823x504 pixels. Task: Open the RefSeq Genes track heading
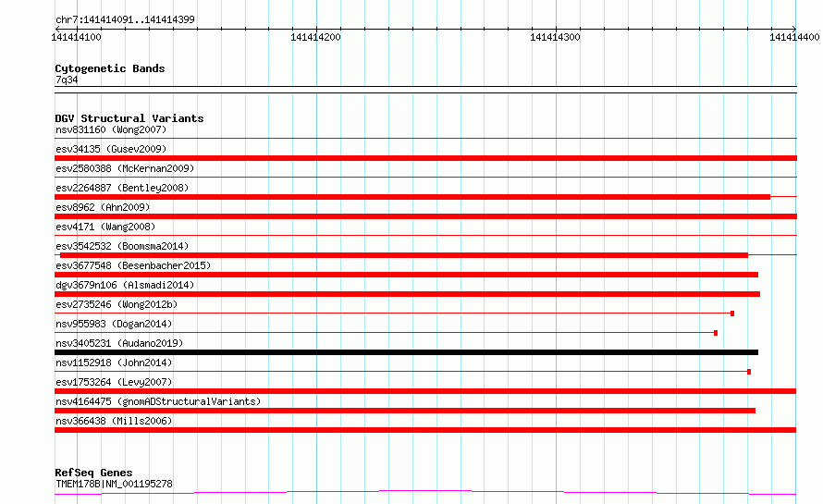[93, 473]
